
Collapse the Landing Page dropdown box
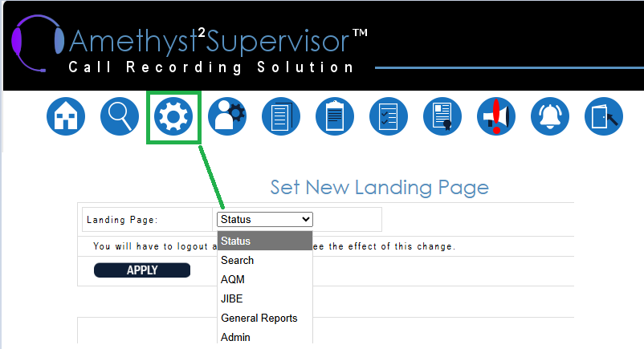(x=264, y=219)
